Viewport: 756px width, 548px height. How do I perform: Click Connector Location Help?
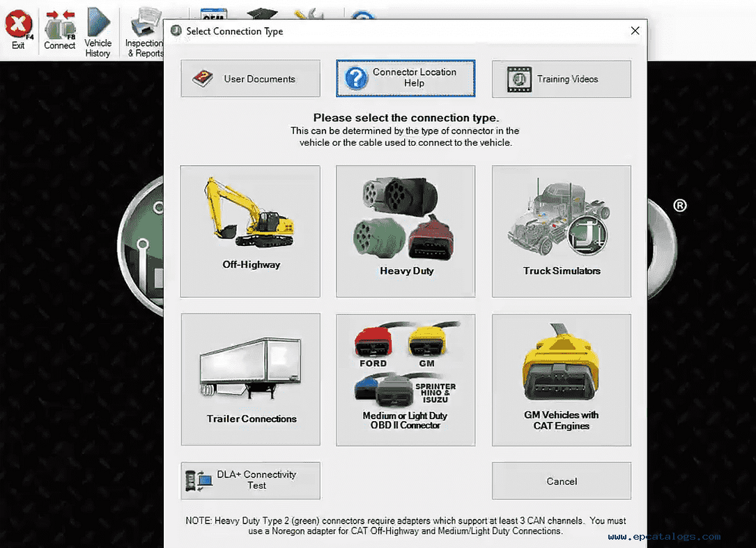(x=406, y=79)
